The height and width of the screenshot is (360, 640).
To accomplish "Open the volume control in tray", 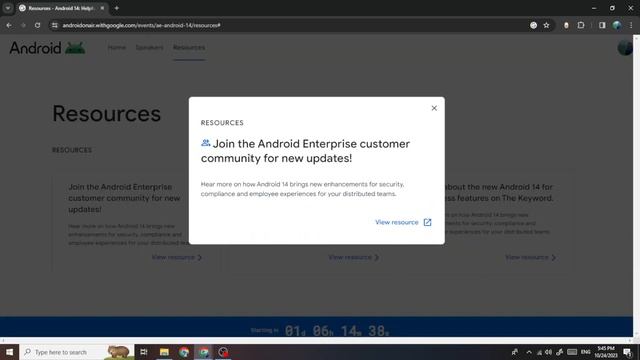I will pos(549,352).
